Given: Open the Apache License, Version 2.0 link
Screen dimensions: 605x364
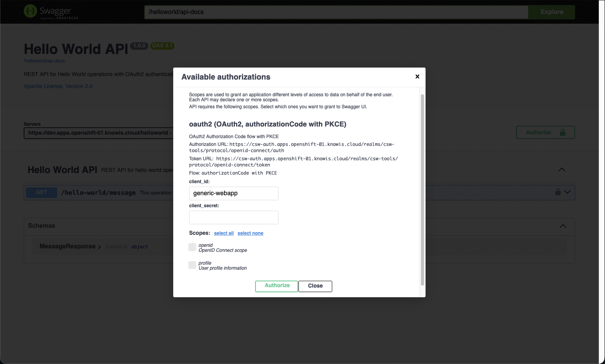Looking at the screenshot, I should coord(58,86).
